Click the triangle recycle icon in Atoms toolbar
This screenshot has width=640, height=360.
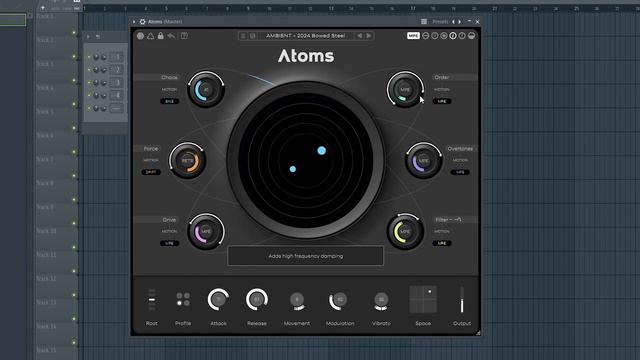point(151,36)
